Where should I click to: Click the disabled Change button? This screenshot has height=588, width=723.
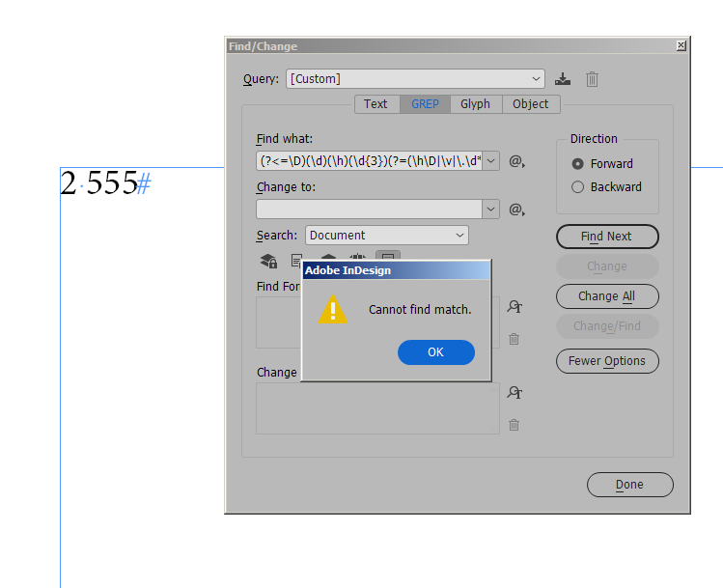(x=607, y=266)
